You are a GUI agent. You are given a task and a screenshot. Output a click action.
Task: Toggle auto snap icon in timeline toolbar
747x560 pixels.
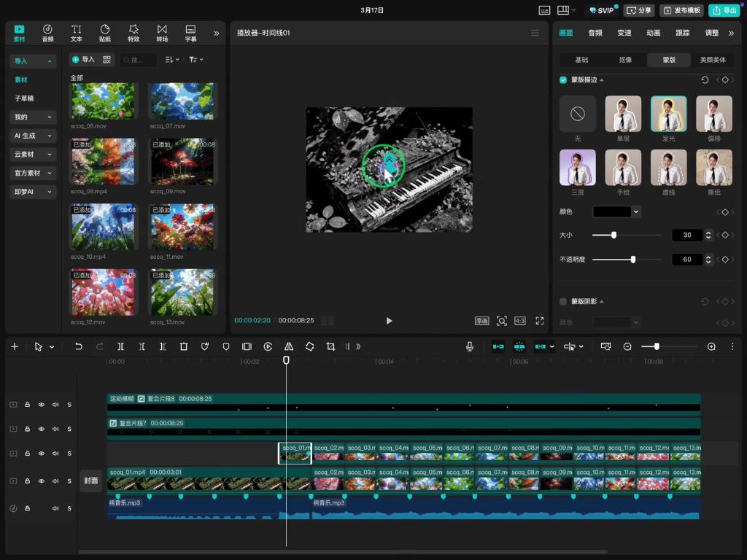click(x=519, y=346)
